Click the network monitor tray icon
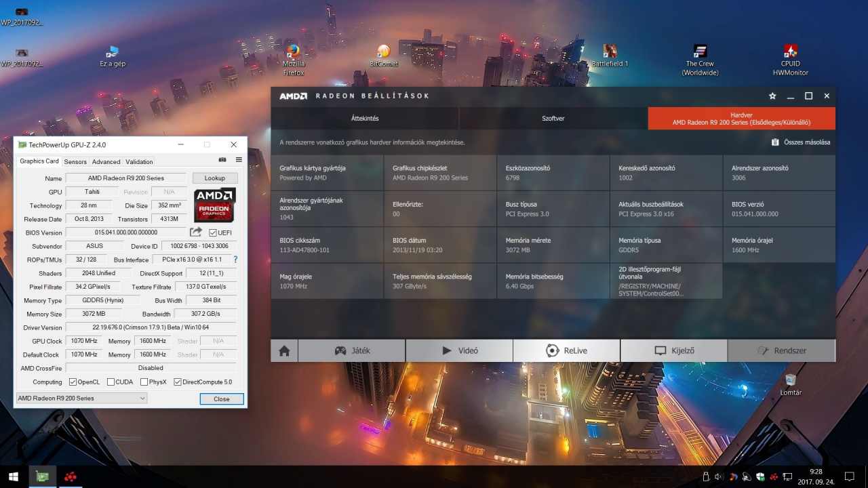The image size is (868, 488). [788, 476]
